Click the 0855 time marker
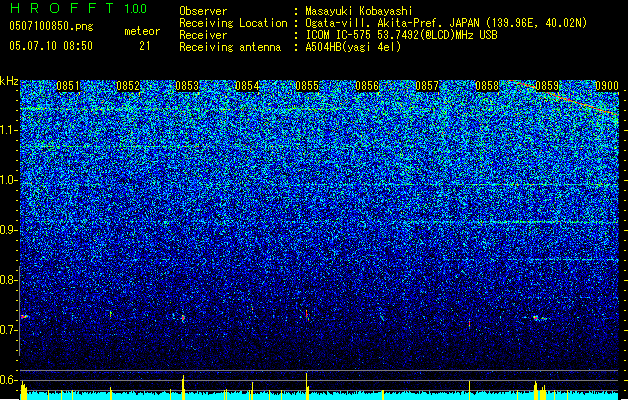The height and width of the screenshot is (400, 629). (307, 86)
